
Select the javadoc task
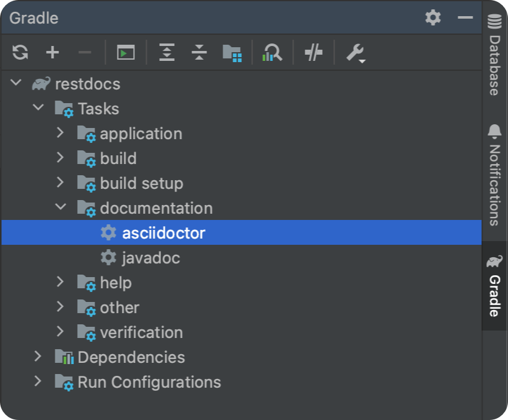tap(241, 257)
